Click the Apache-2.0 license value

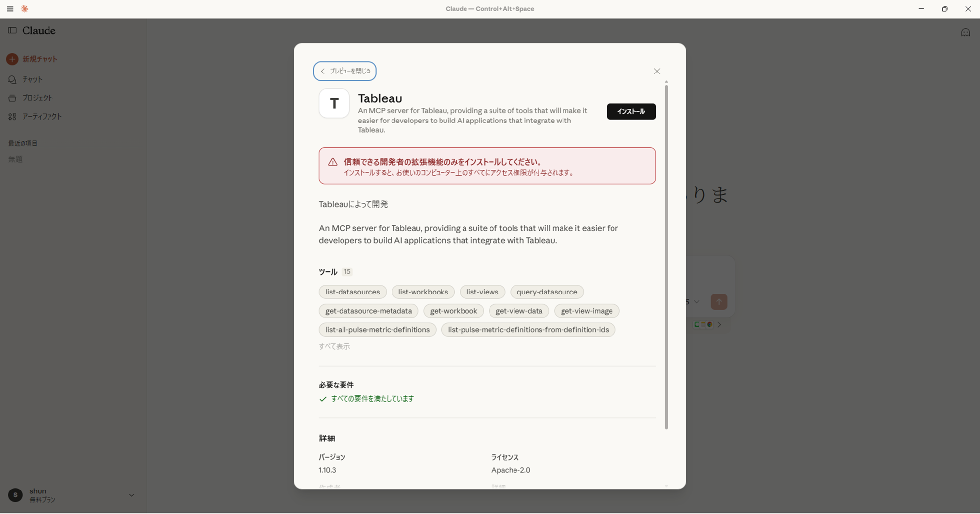point(511,470)
